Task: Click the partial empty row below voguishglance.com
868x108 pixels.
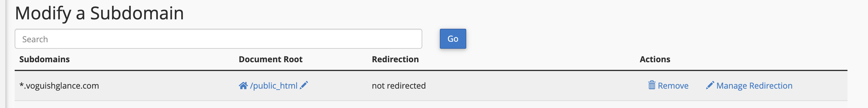Action: click(x=431, y=104)
